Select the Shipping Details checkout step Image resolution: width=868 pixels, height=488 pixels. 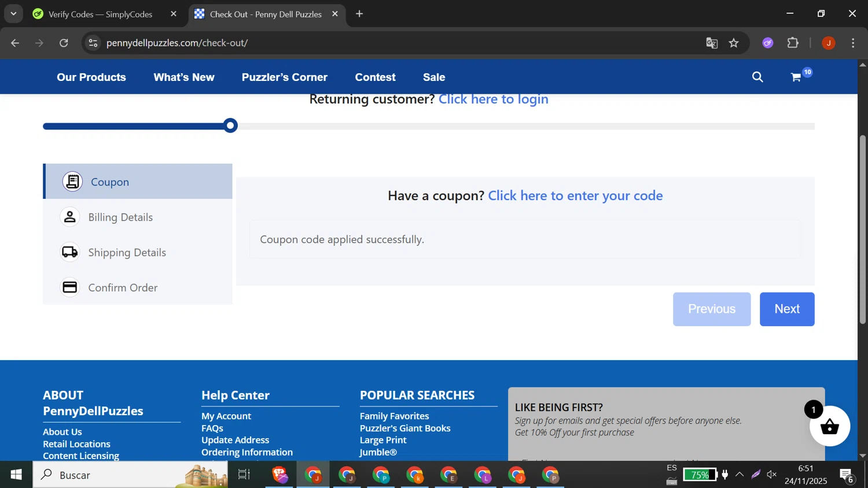[x=138, y=252]
